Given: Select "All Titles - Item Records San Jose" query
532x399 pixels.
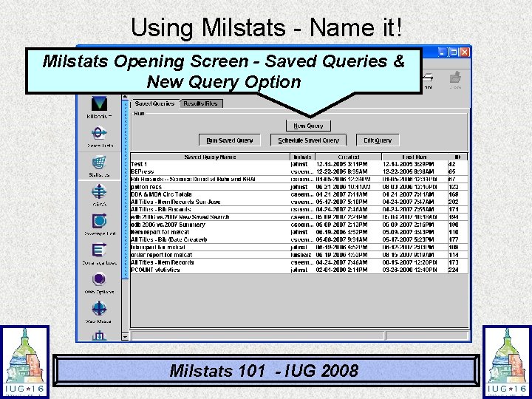Looking at the screenshot, I should point(299,202).
